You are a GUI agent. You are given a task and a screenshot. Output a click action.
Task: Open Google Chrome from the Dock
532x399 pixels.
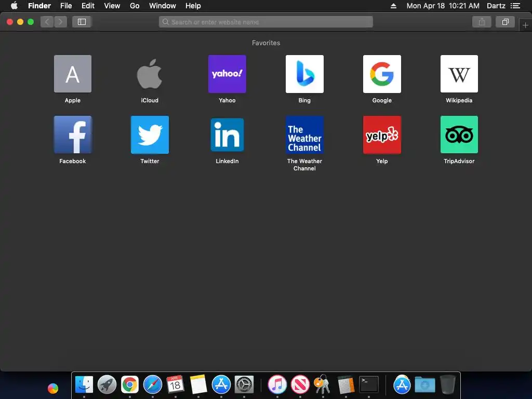pyautogui.click(x=129, y=385)
